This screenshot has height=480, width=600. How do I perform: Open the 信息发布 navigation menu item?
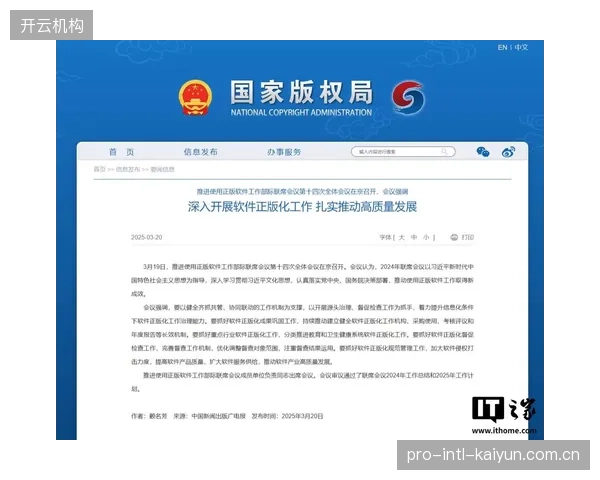coord(200,152)
